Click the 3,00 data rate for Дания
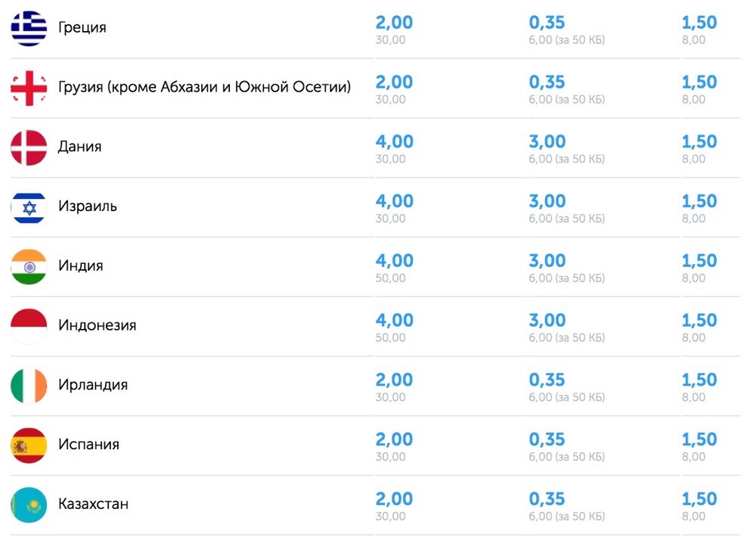This screenshot has height=540, width=756. tap(547, 141)
